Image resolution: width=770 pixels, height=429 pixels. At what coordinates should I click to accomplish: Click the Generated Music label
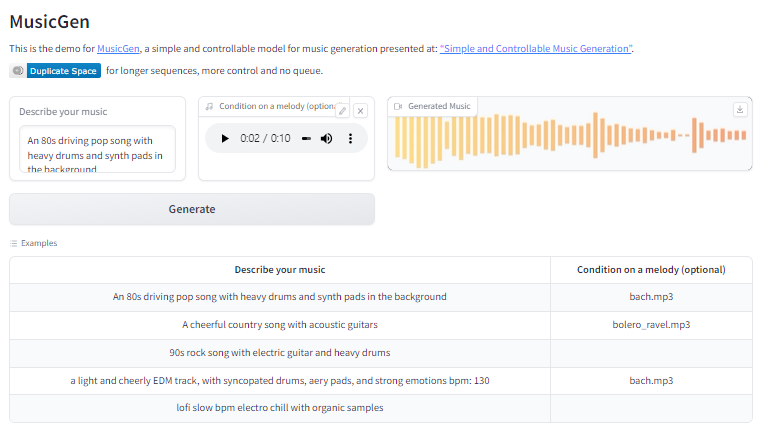coord(439,107)
